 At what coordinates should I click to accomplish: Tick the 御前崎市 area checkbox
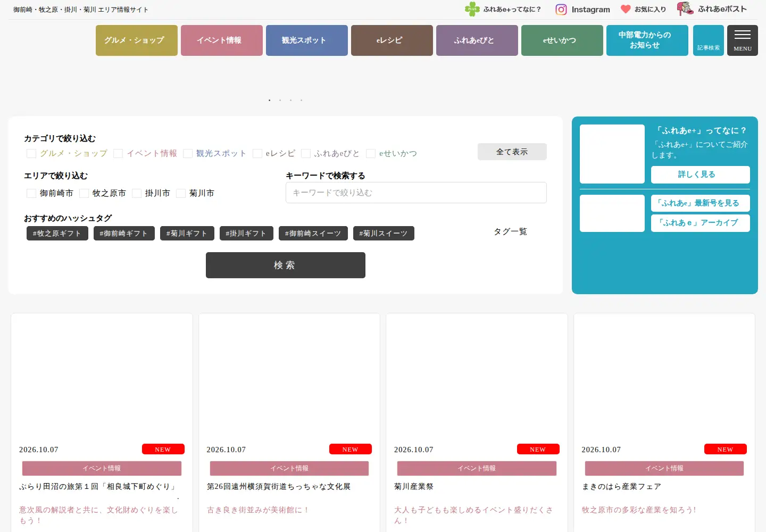(x=31, y=194)
